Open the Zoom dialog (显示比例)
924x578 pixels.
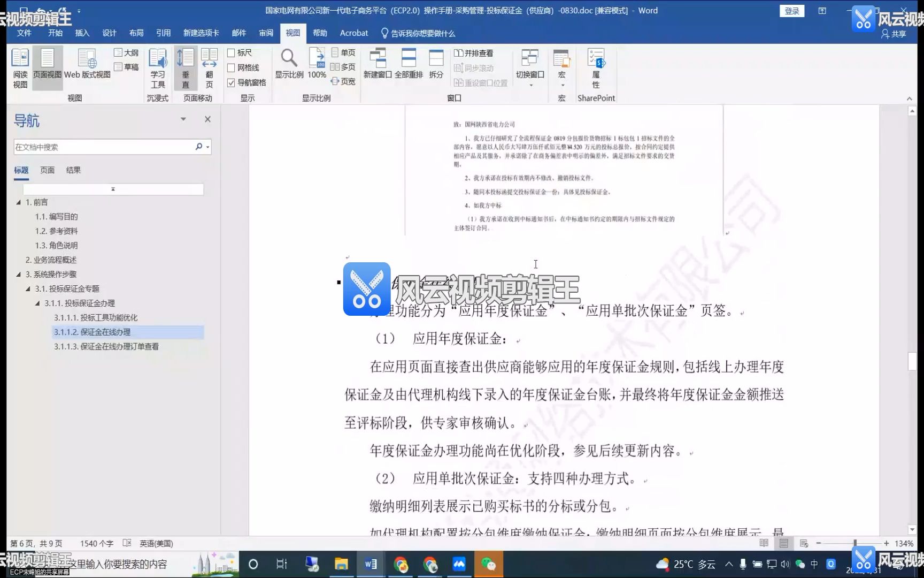[289, 64]
